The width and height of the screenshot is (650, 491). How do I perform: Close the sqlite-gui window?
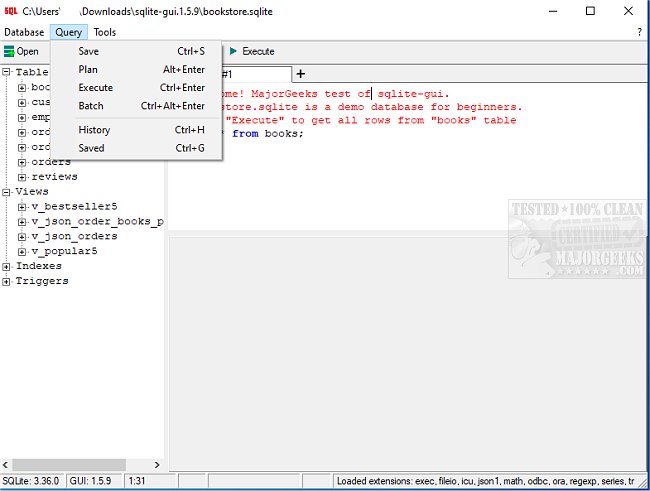tap(628, 11)
